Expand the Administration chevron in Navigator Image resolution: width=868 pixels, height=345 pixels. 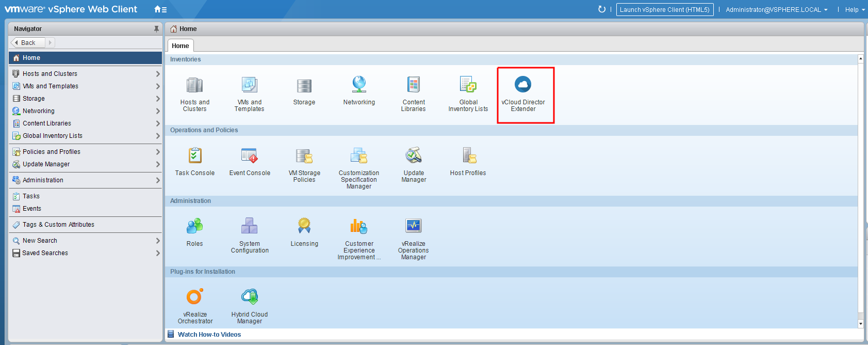(x=158, y=180)
